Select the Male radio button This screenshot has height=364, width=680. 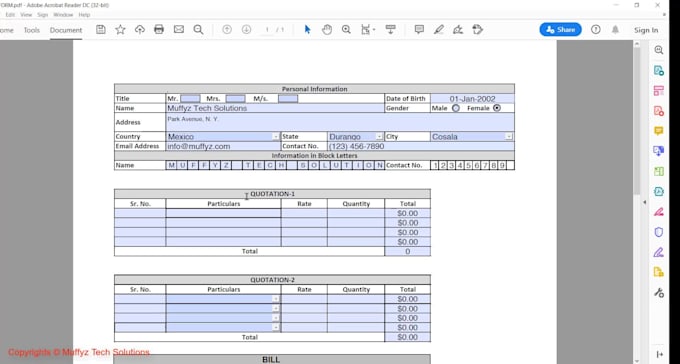point(456,108)
